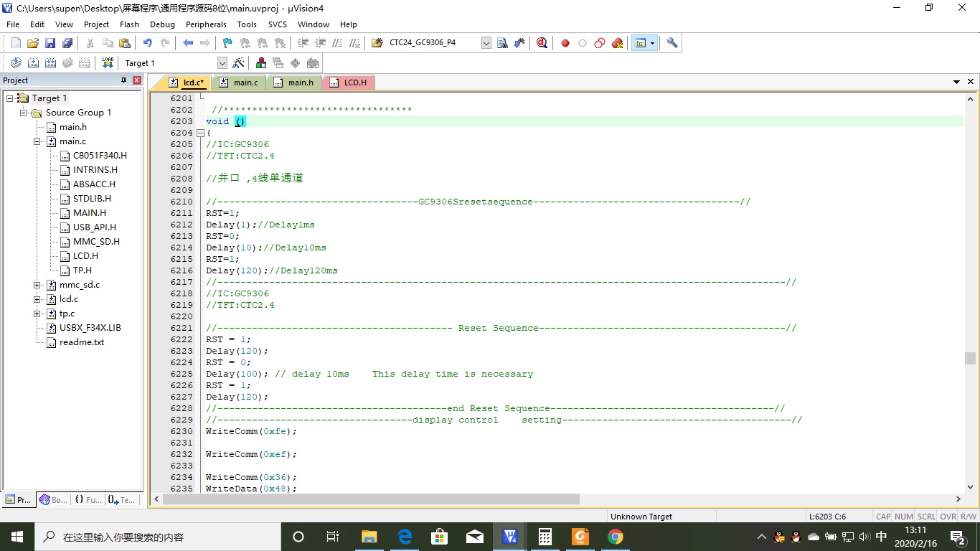Click the vertical scrollbar thumb in the editor
This screenshot has height=551, width=980.
(970, 358)
